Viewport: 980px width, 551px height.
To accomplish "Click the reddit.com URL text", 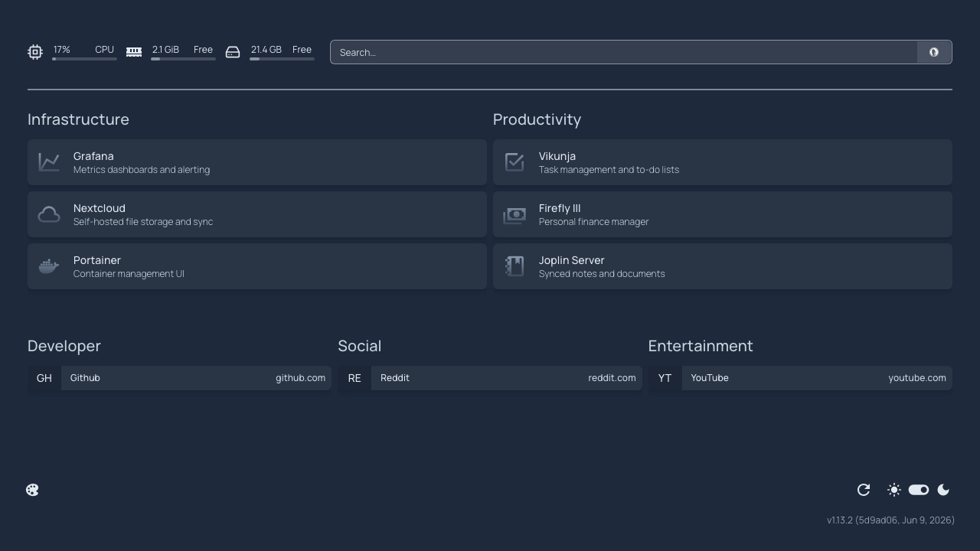I will point(612,378).
